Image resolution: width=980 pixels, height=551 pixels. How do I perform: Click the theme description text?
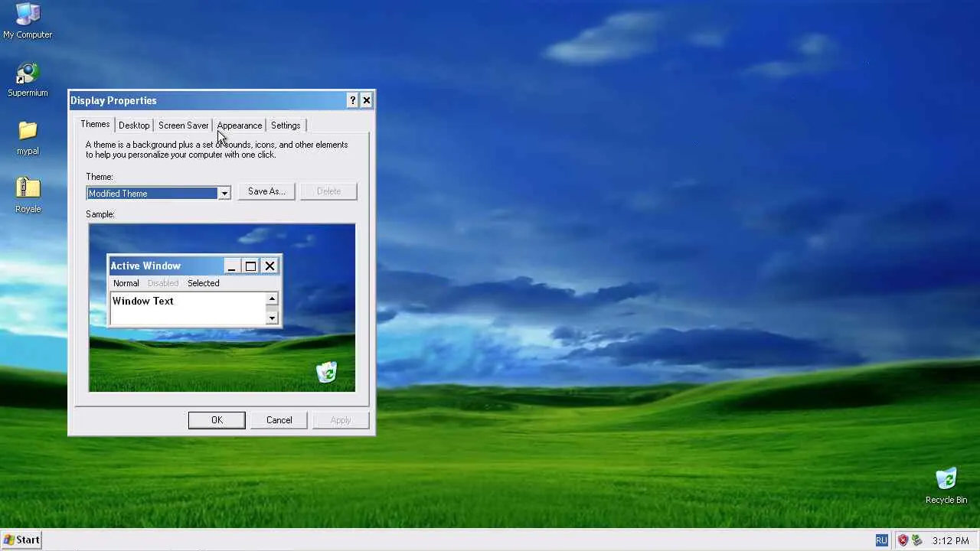[217, 150]
